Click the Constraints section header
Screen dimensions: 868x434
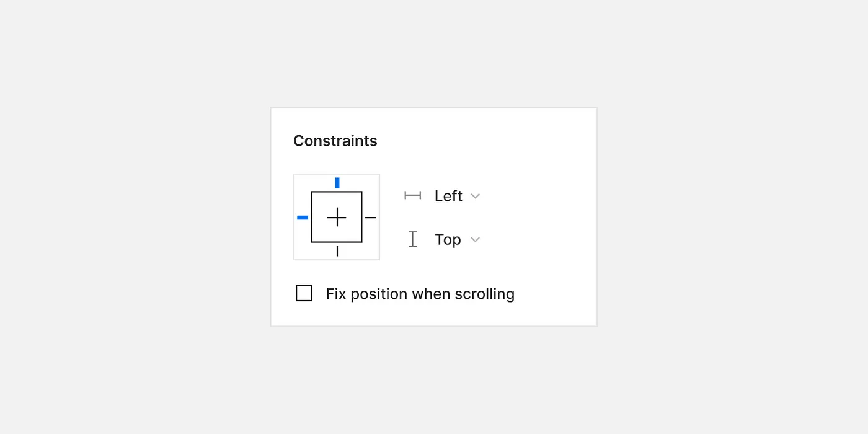point(335,141)
